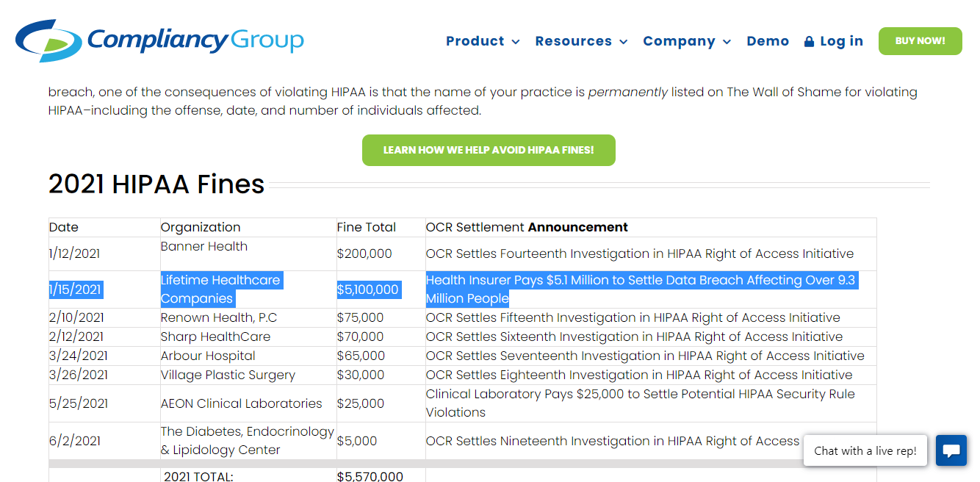Click the Banner Health organization cell
Image resolution: width=980 pixels, height=482 pixels.
(204, 246)
